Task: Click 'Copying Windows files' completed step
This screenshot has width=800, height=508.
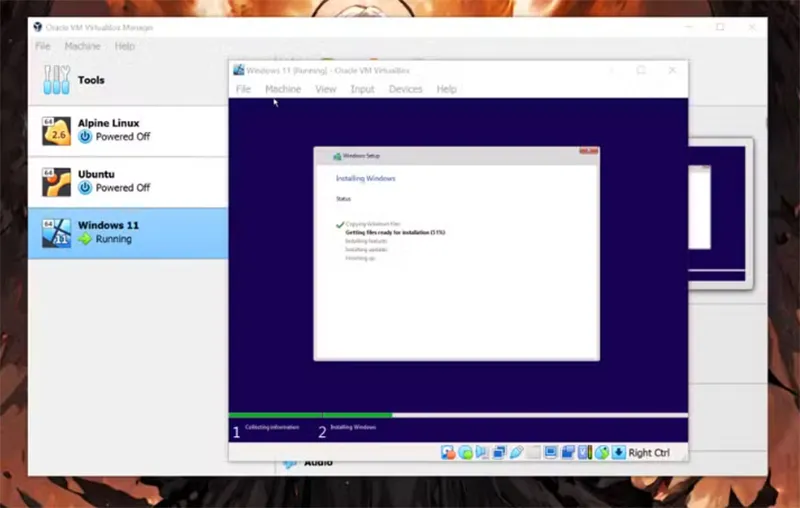Action: tap(373, 224)
